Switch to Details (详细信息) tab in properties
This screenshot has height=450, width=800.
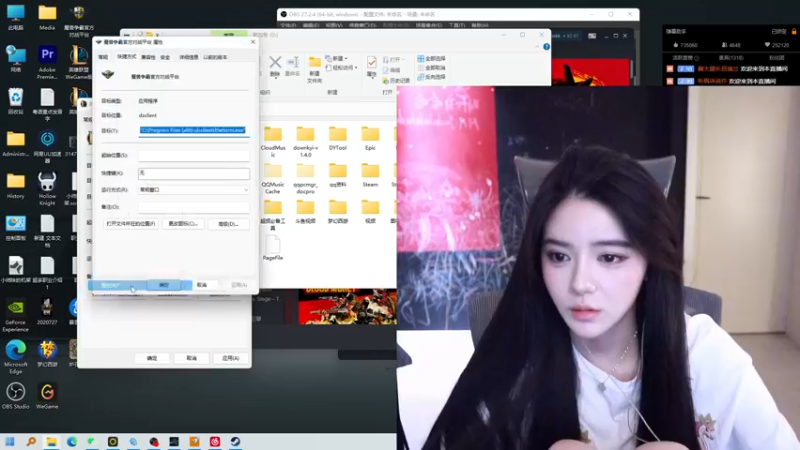point(189,57)
